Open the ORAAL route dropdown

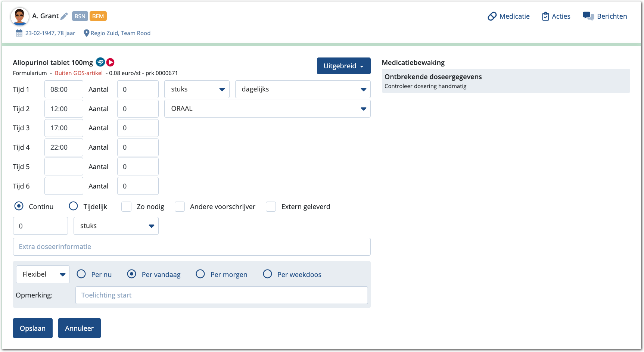pyautogui.click(x=267, y=109)
